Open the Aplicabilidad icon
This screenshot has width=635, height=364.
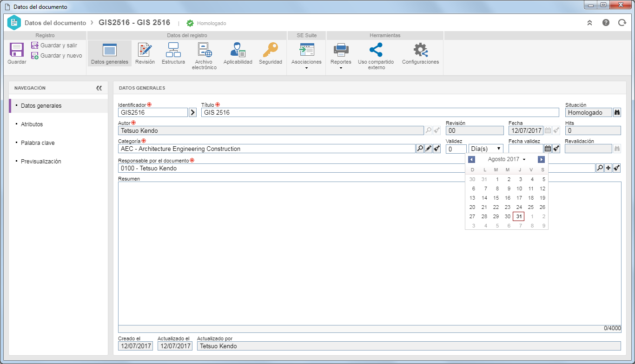click(x=238, y=50)
